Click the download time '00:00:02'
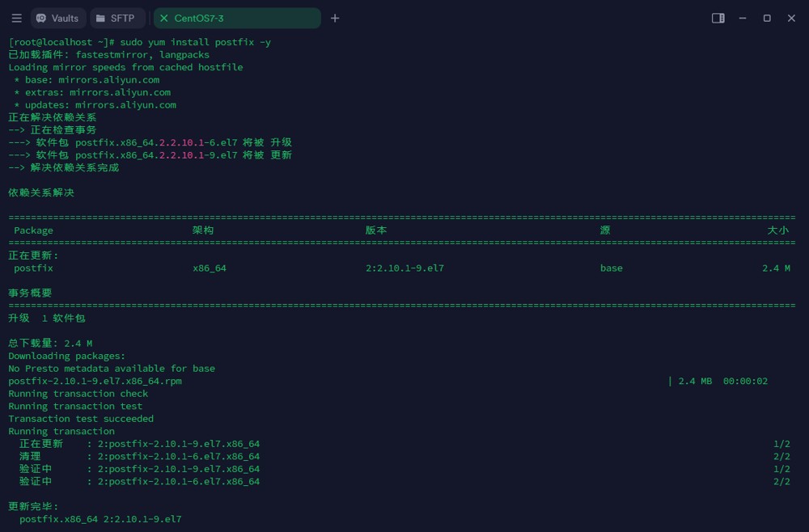The width and height of the screenshot is (809, 532). (745, 381)
